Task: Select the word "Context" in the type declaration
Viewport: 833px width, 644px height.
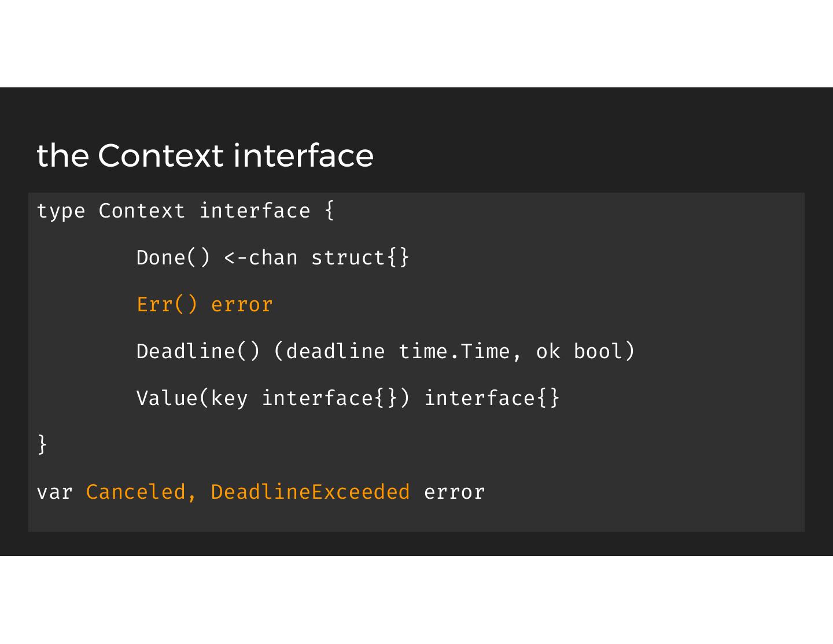Action: pyautogui.click(x=142, y=211)
